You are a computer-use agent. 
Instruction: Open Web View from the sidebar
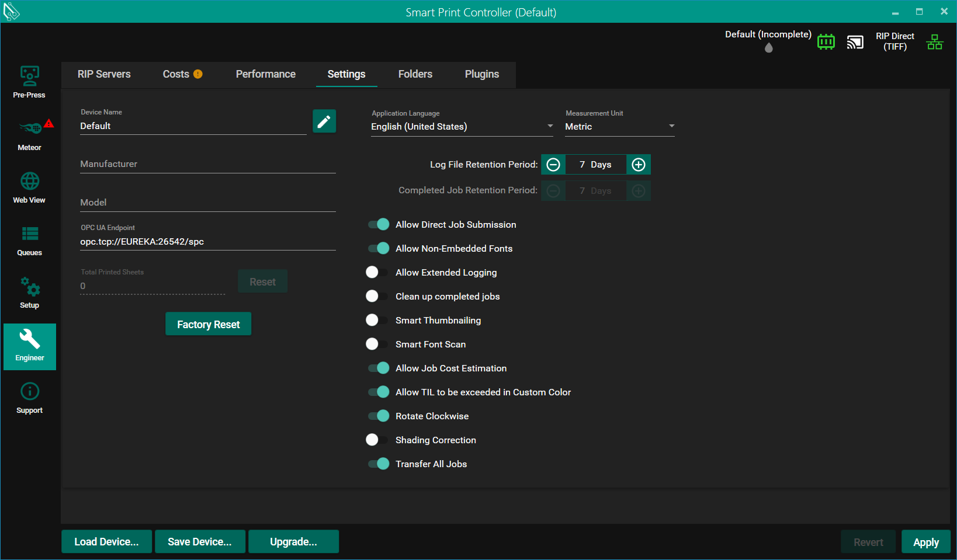point(29,187)
